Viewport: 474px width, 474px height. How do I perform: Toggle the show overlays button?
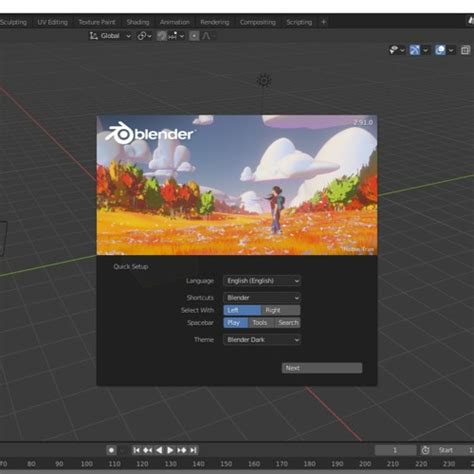point(440,50)
